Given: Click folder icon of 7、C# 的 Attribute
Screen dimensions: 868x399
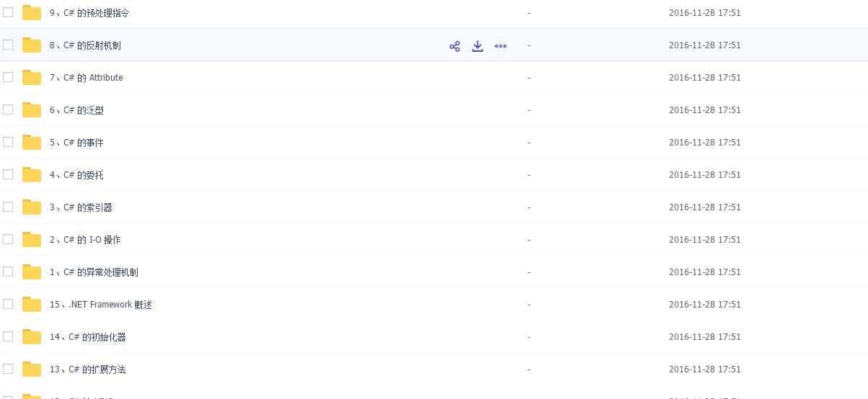Looking at the screenshot, I should pos(32,77).
